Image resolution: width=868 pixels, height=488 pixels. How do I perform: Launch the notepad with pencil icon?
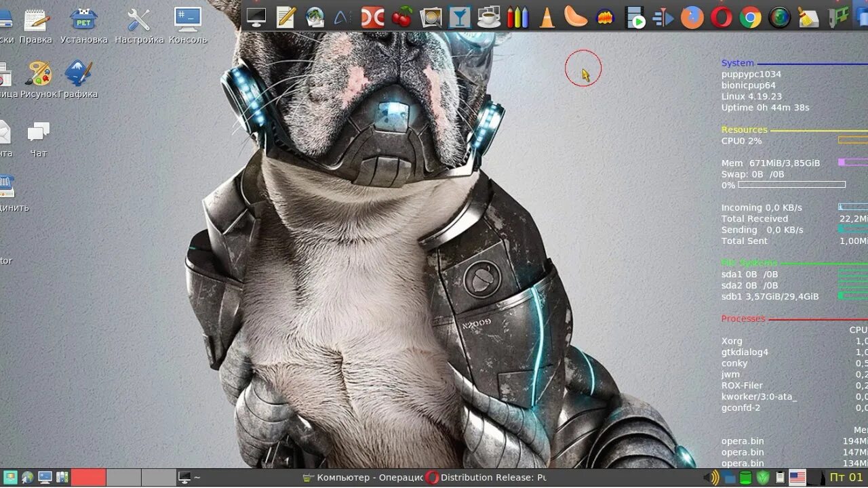[x=285, y=17]
